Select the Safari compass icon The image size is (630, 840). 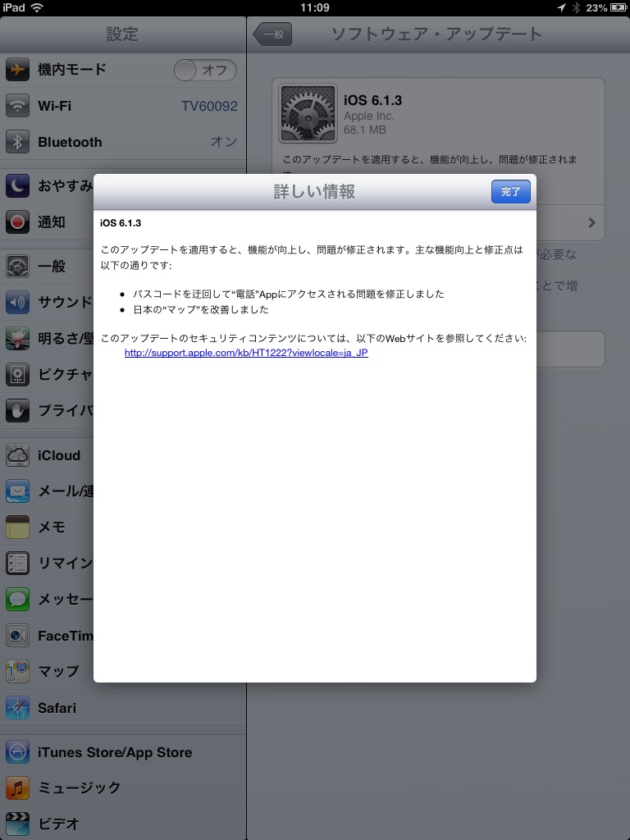coord(18,708)
